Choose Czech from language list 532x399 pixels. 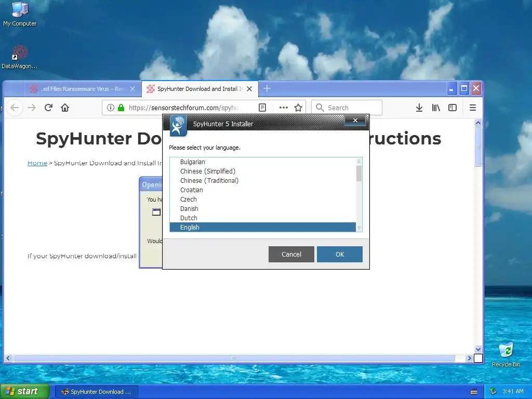pos(262,199)
